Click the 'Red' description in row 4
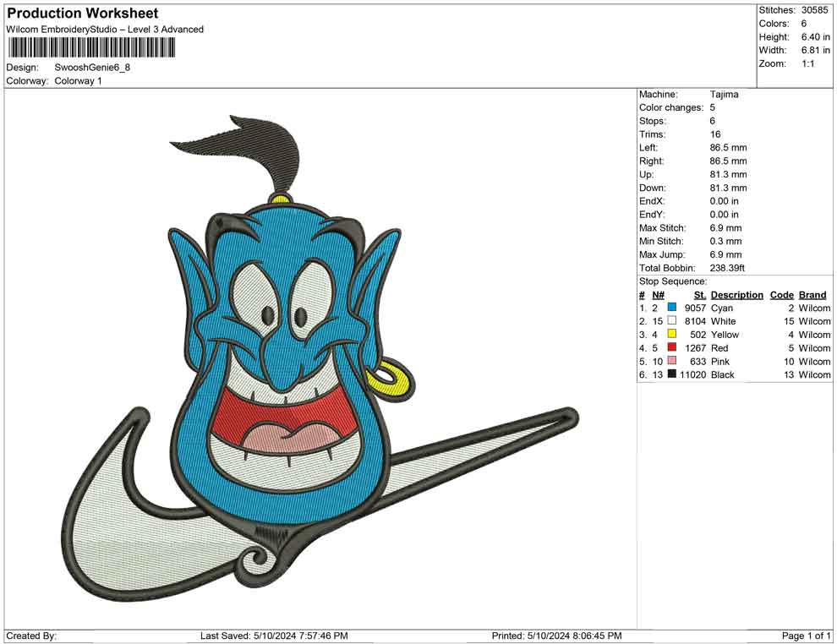837x644 pixels. [719, 348]
